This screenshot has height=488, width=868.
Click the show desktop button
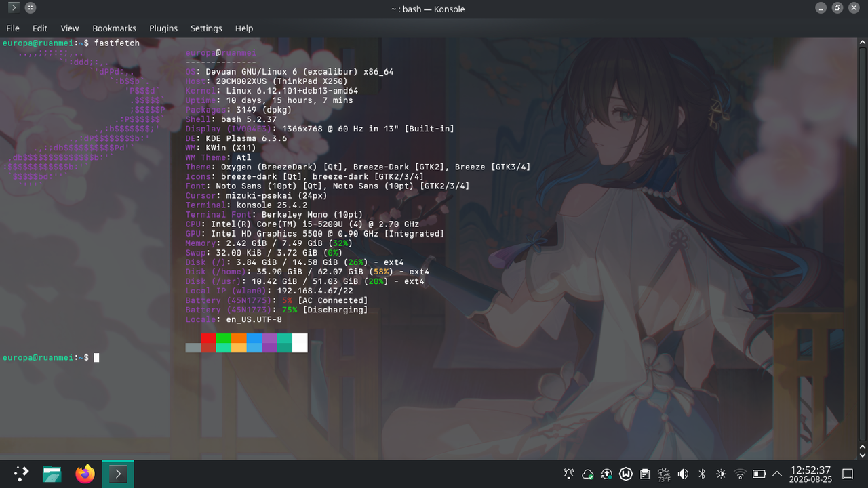[x=848, y=474]
